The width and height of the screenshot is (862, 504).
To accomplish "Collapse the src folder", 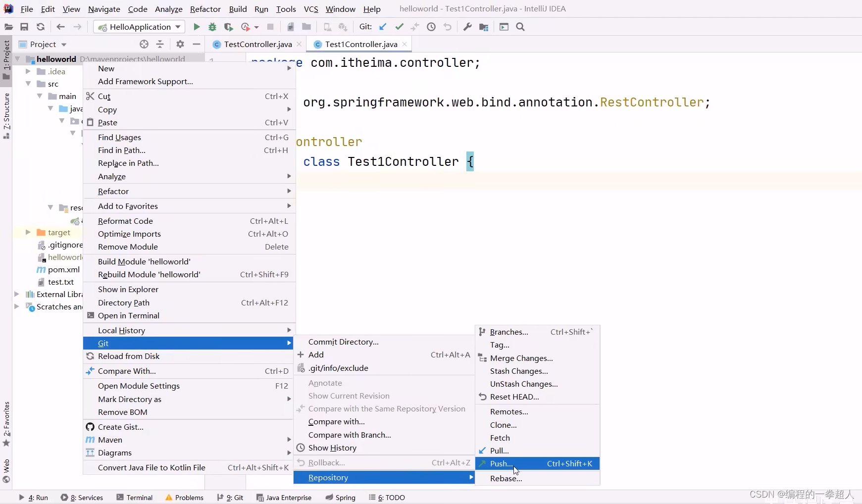I will [28, 84].
